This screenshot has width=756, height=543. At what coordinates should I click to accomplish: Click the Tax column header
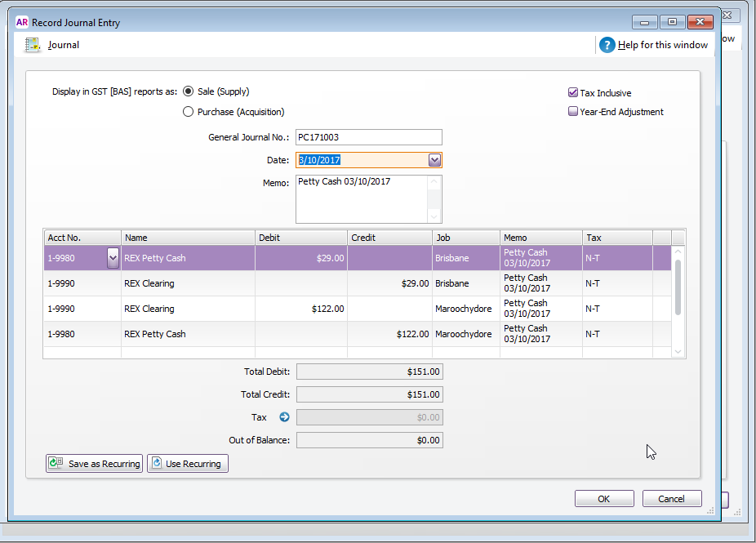click(618, 238)
